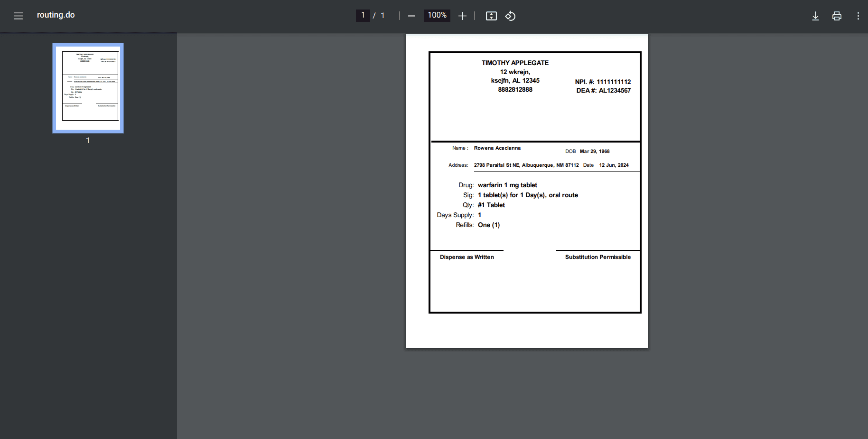Viewport: 868px width, 439px height.
Task: Download the PDF file
Action: pos(815,16)
